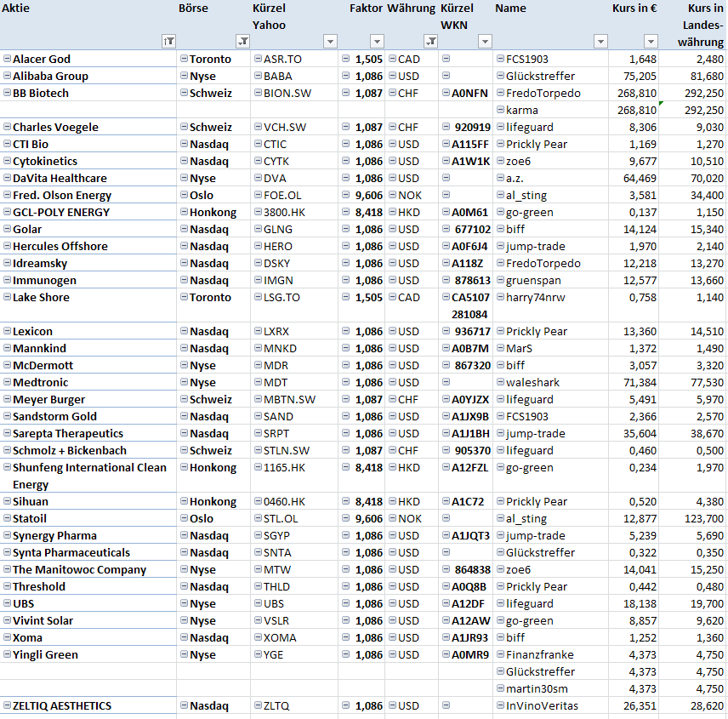Collapse the BB Biotech row group
Viewport: 728px width, 719px height.
7,93
